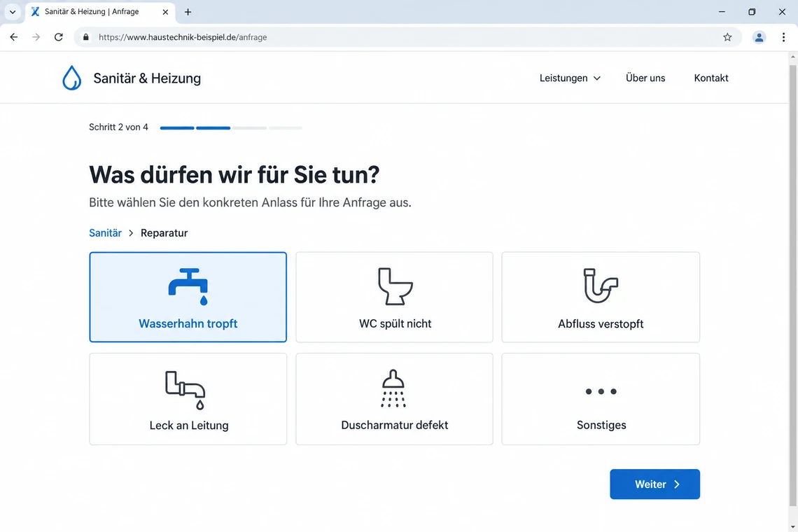Click the page vertical scrollbar

(793, 285)
